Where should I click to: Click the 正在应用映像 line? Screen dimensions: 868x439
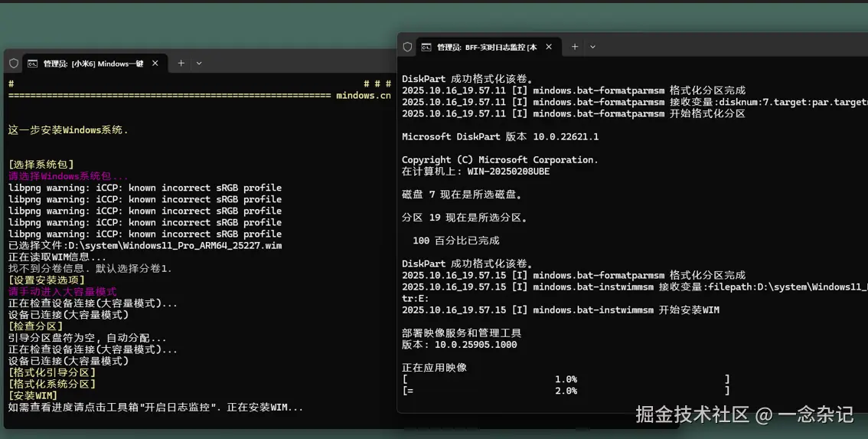[x=435, y=368]
